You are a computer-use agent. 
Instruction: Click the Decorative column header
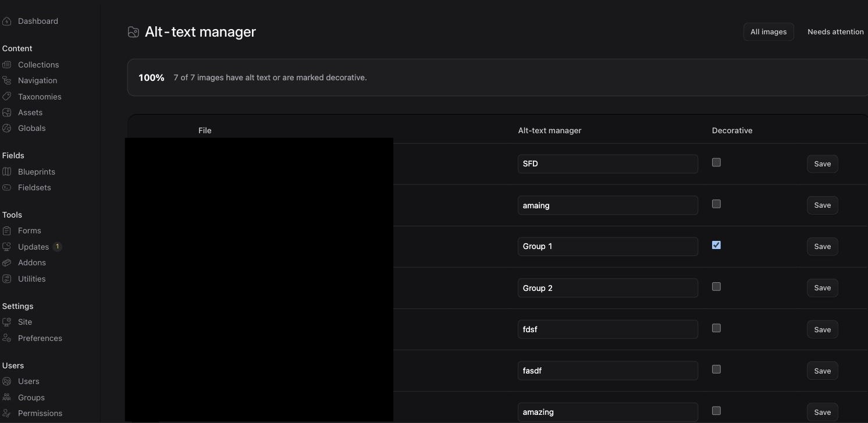coord(732,130)
